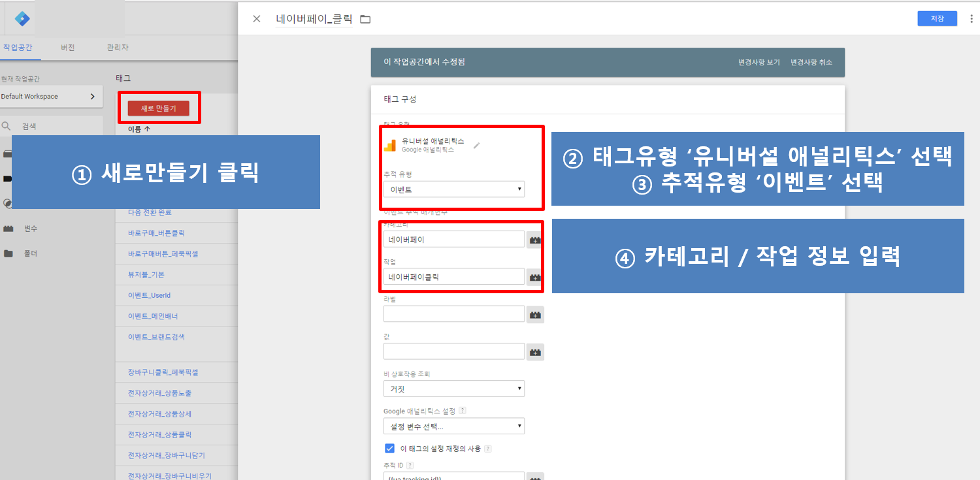Expand the Default Workspace selector
Viewport: 980px width, 480px height.
52,97
